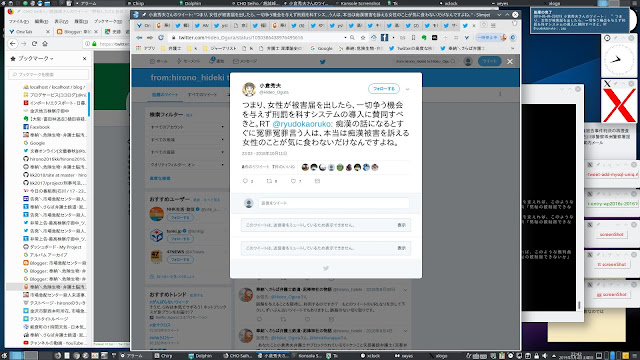Click follow button on tweet popup
This screenshot has height=360, width=640.
(x=384, y=89)
